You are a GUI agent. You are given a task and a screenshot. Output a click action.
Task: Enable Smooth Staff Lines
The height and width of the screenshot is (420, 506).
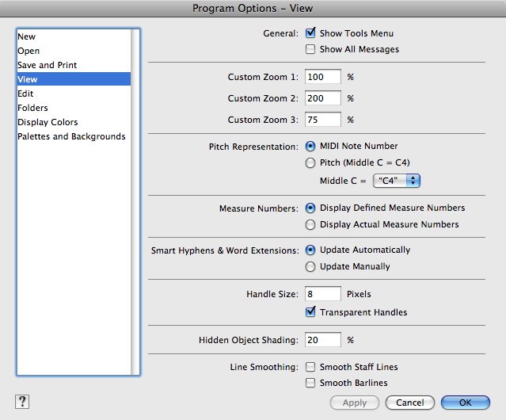[x=310, y=367]
